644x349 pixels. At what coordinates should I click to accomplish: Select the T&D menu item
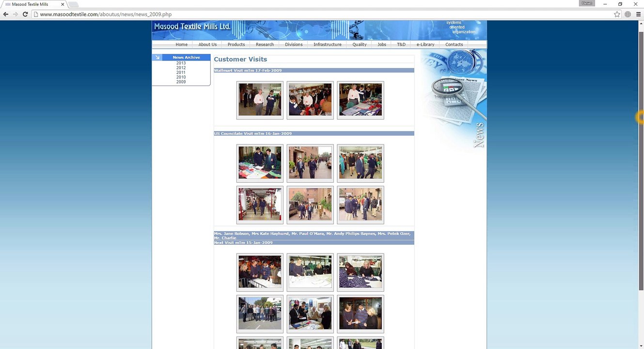coord(401,45)
